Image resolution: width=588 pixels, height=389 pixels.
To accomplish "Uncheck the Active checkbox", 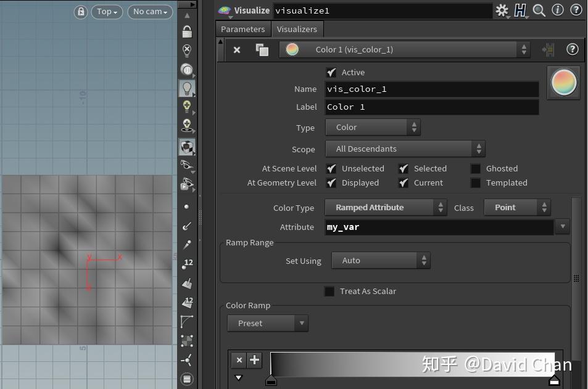I will [x=331, y=72].
